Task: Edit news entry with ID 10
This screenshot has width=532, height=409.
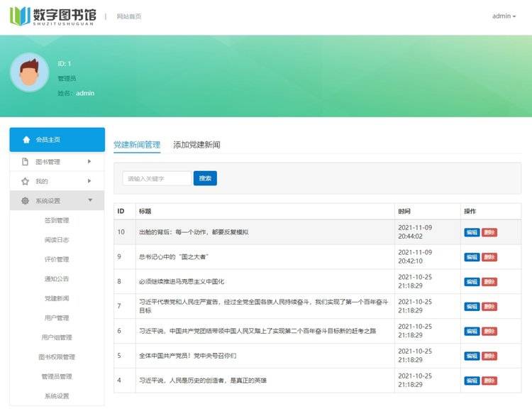Action: coord(472,232)
